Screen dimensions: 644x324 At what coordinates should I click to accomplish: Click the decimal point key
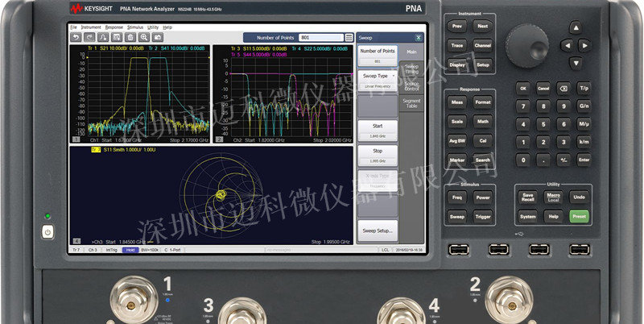point(543,160)
